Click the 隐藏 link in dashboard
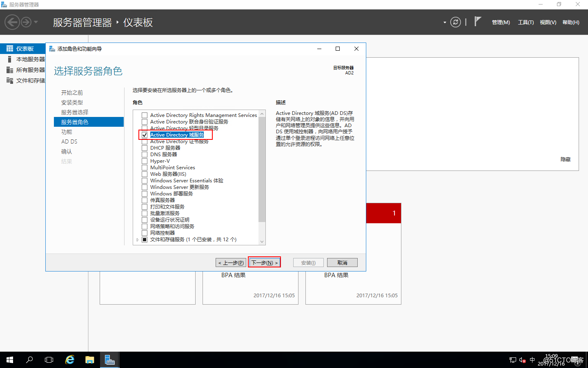The height and width of the screenshot is (368, 588). pyautogui.click(x=566, y=159)
